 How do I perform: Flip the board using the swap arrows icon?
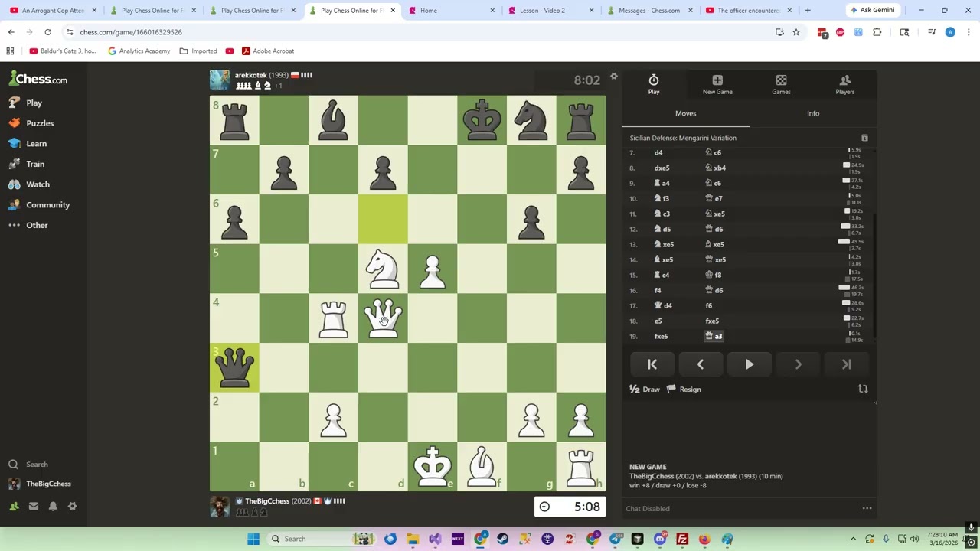coord(863,389)
